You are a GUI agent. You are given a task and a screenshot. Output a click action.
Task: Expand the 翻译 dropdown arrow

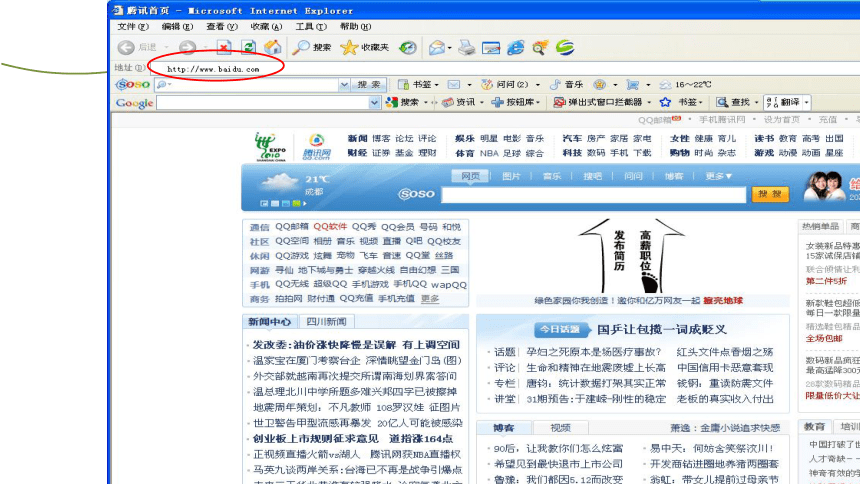coord(806,102)
